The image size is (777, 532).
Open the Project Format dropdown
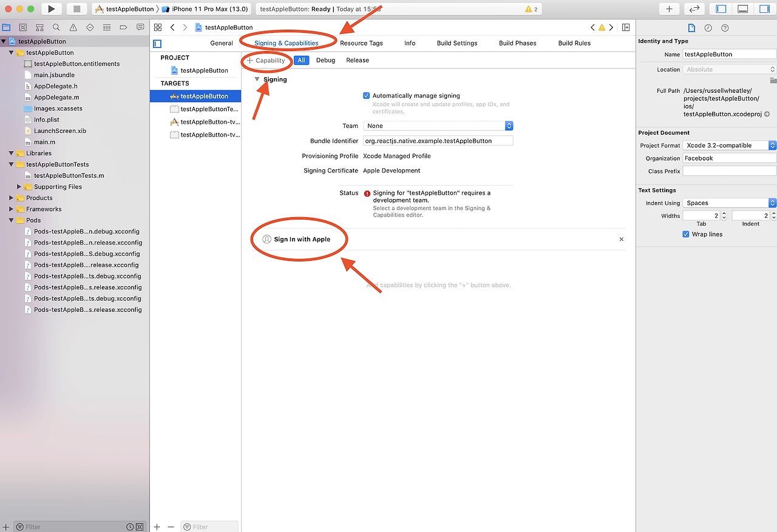pos(730,145)
